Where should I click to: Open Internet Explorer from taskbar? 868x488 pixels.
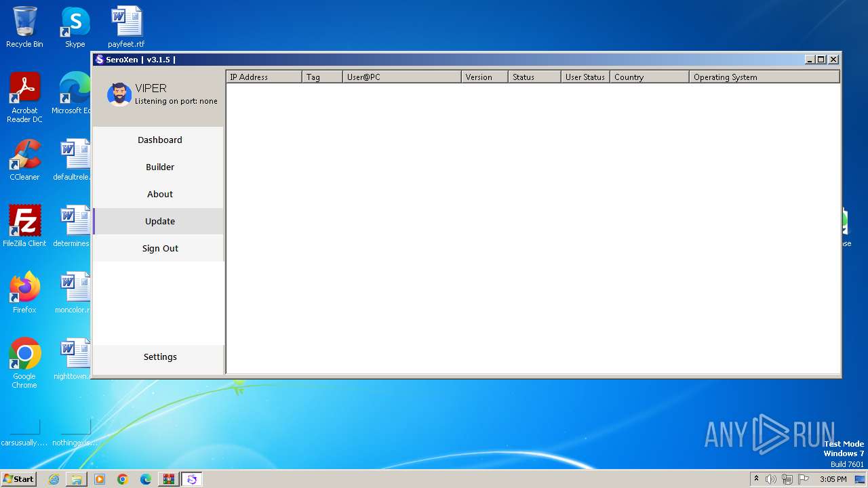coord(54,479)
